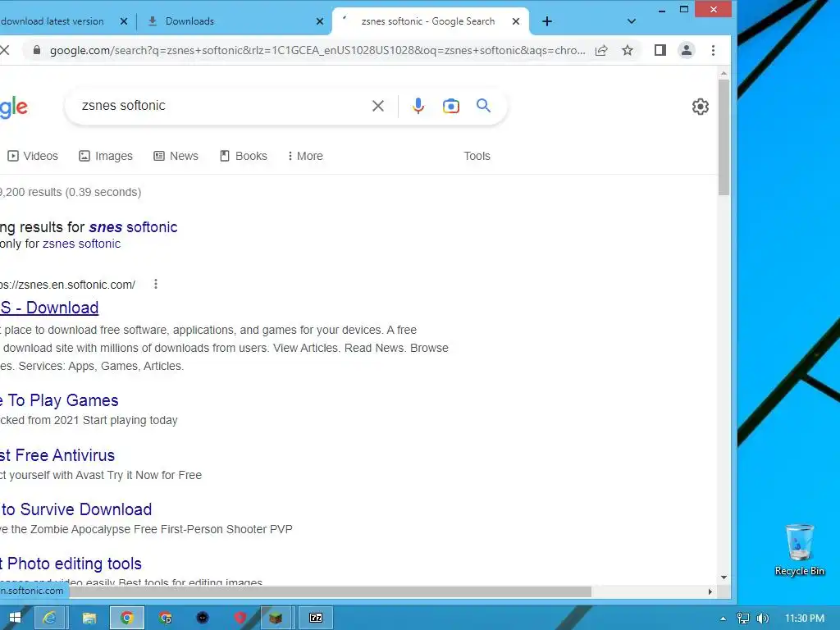Click the address bar URL

317,50
